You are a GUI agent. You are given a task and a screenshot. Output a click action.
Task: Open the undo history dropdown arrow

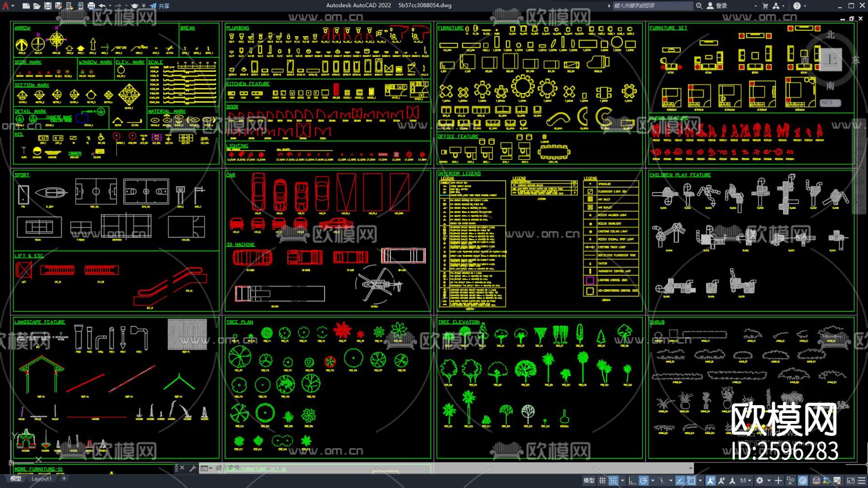tap(110, 6)
